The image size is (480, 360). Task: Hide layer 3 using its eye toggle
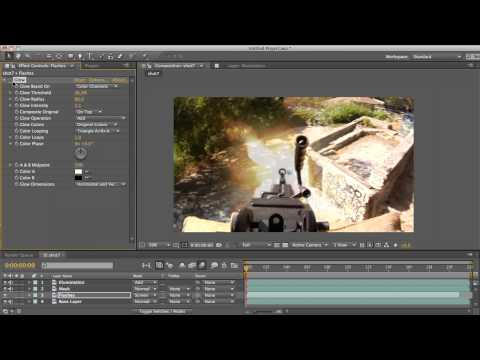[5, 295]
